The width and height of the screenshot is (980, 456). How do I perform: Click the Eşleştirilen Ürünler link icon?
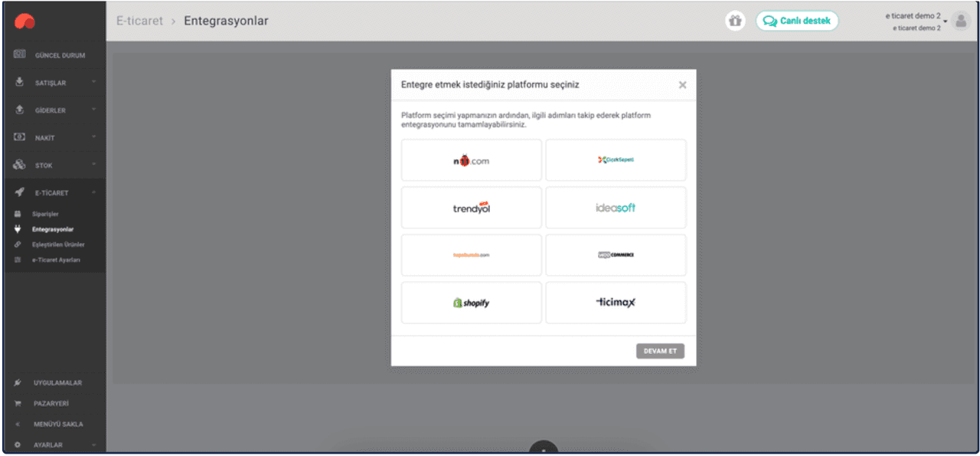pos(18,244)
